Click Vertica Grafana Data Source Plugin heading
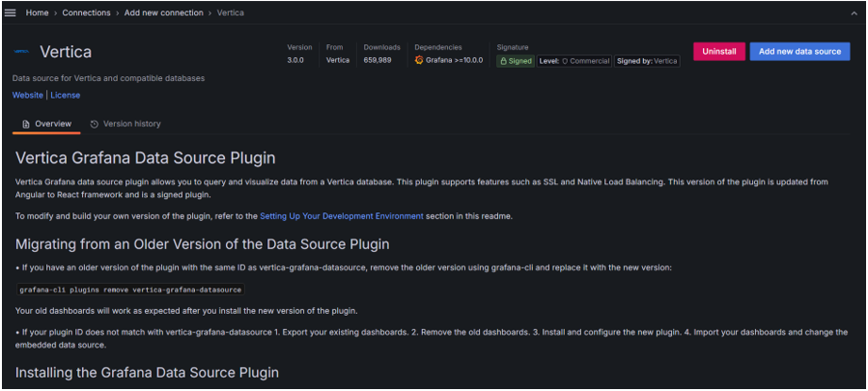The height and width of the screenshot is (391, 868). pyautogui.click(x=145, y=158)
